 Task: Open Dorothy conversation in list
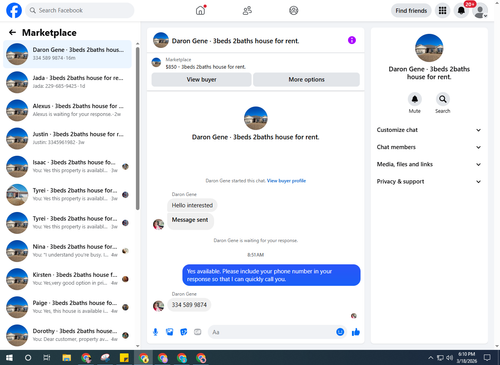(x=67, y=335)
